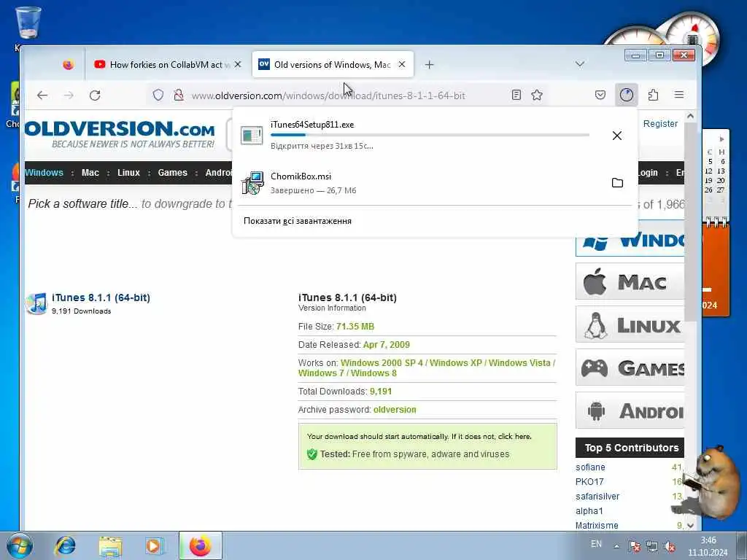
Task: Switch to the YouTube CollabVM tab
Action: point(167,64)
